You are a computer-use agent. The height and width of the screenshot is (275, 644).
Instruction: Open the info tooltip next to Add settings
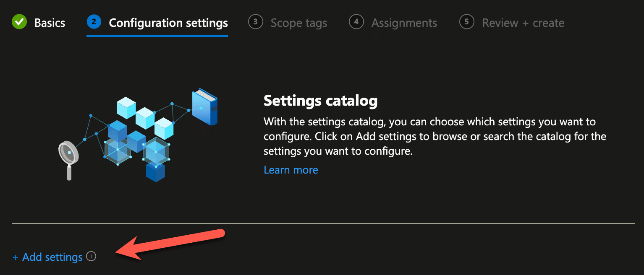(91, 257)
